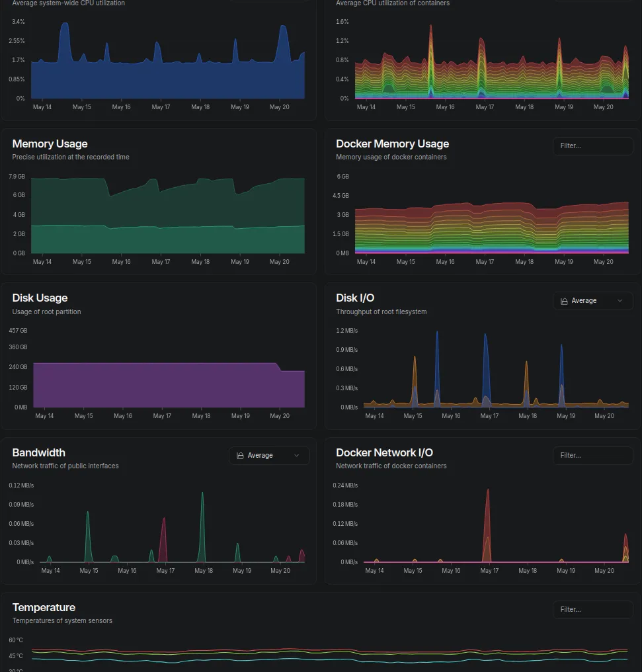The height and width of the screenshot is (672, 642).
Task: Click the 1.6% axis label
Action: (x=342, y=22)
